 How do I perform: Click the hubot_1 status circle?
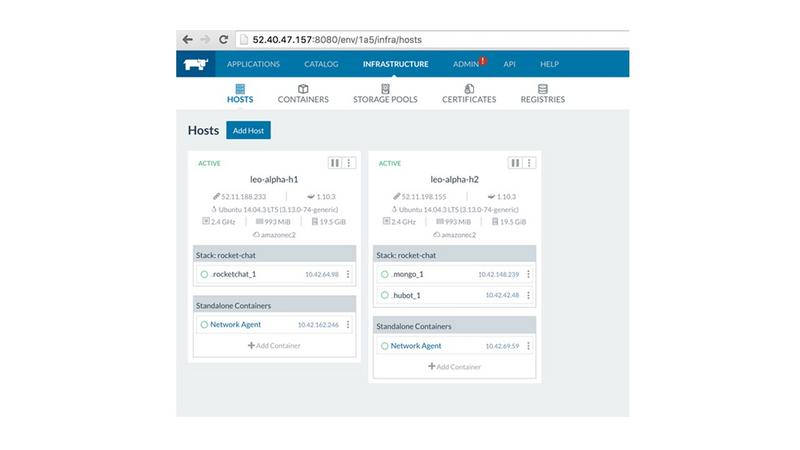(x=385, y=295)
